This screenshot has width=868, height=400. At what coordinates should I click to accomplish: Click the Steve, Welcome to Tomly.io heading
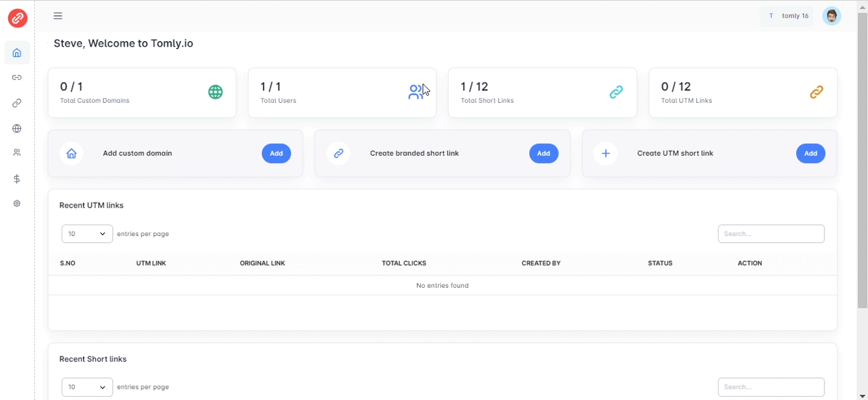point(124,44)
